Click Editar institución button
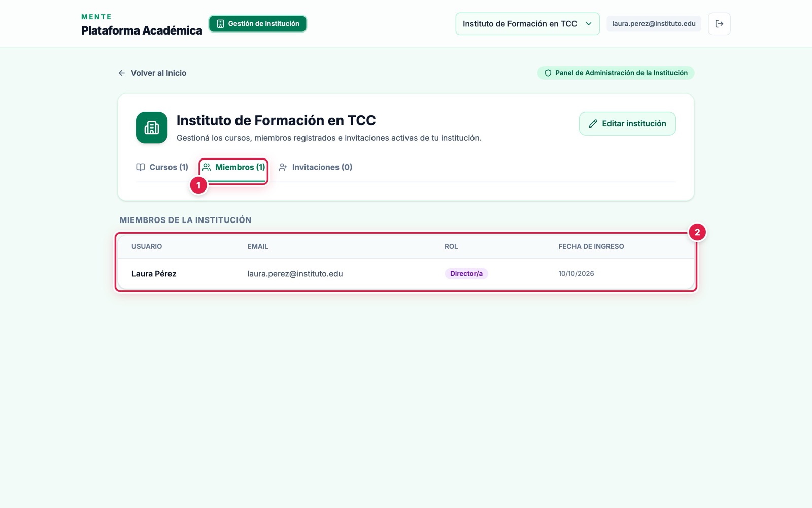The image size is (812, 508). pyautogui.click(x=627, y=124)
